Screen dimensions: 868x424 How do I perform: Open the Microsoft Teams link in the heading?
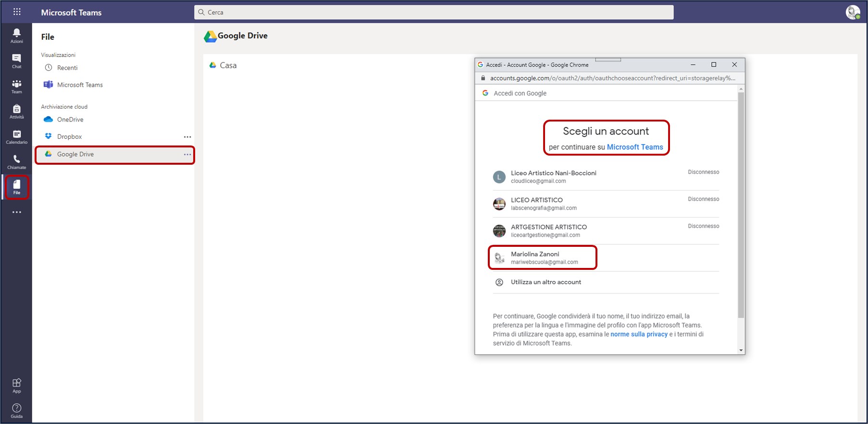635,147
